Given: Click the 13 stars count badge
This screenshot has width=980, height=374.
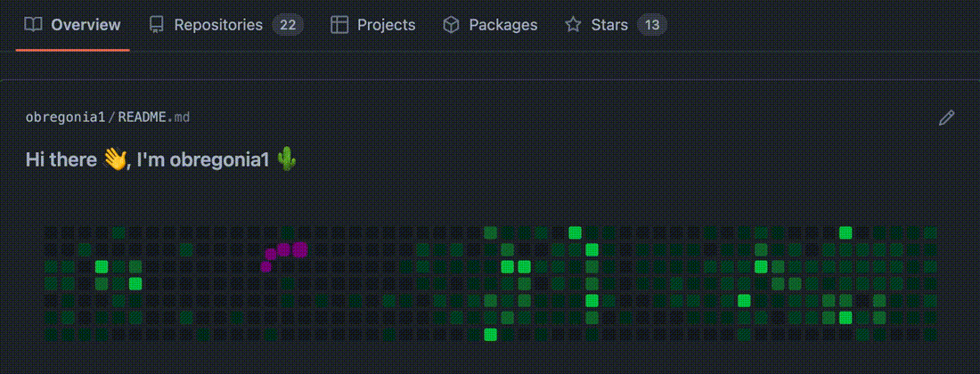Looking at the screenshot, I should pos(652,25).
